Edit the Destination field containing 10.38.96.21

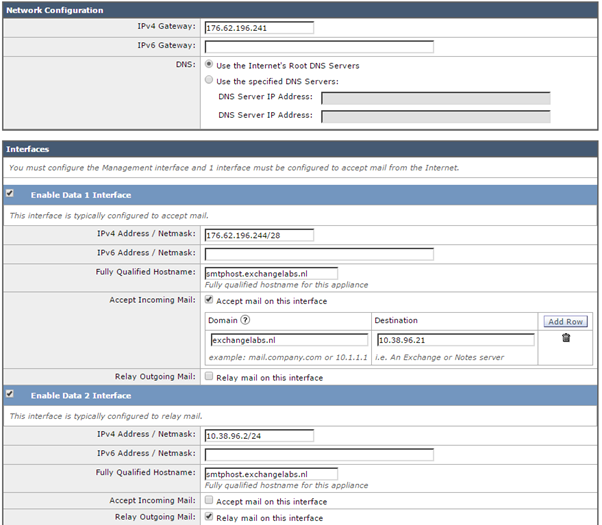pyautogui.click(x=454, y=340)
